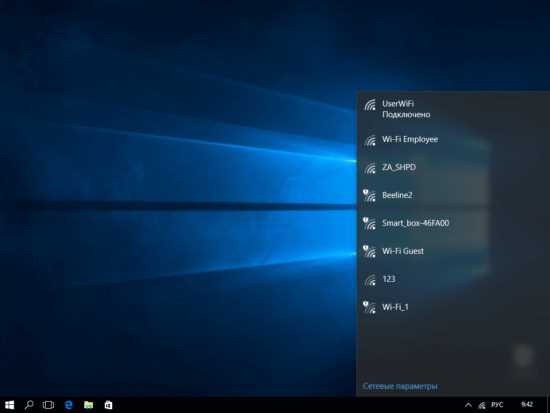Expand hidden tray icons chevron
The height and width of the screenshot is (413, 550).
(468, 405)
